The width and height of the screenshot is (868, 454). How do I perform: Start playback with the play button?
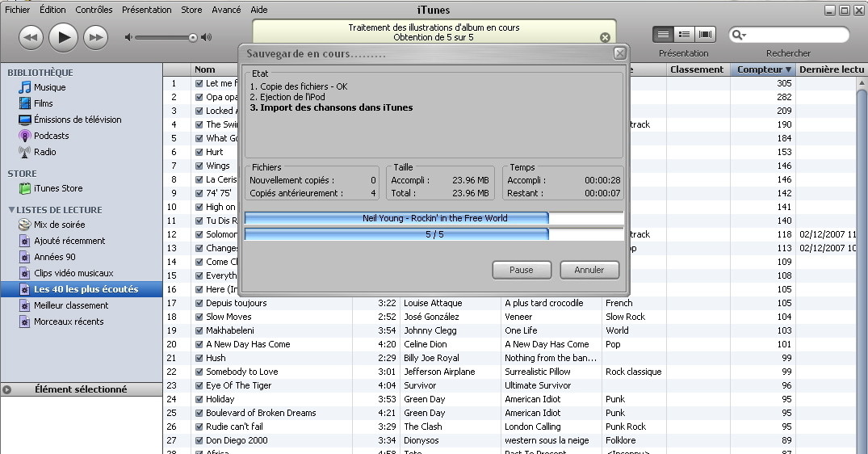click(63, 38)
